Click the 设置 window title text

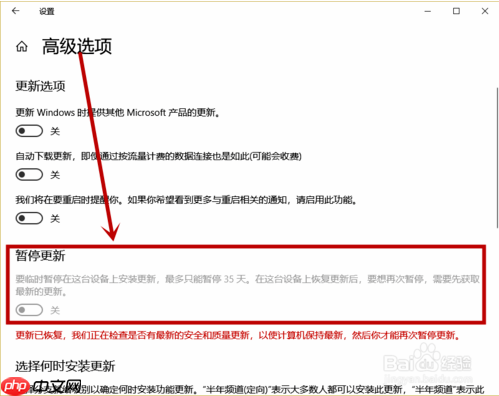(47, 11)
